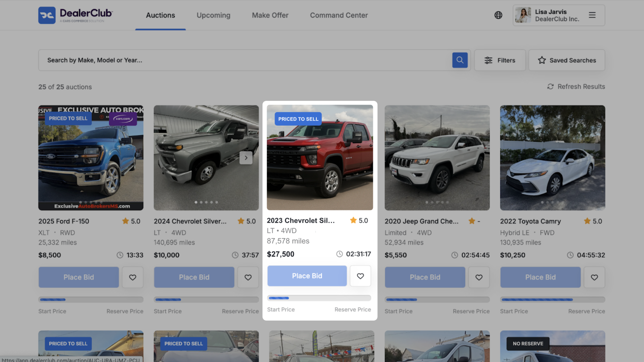Click the clock icon next to 02:54:45 timer
This screenshot has width=644, height=362.
(455, 255)
